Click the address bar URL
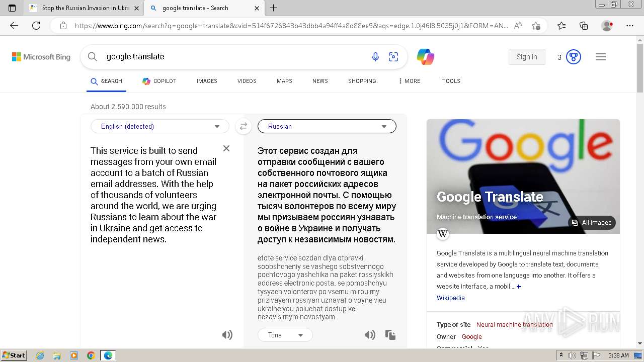Image resolution: width=644 pixels, height=362 pixels. (291, 26)
